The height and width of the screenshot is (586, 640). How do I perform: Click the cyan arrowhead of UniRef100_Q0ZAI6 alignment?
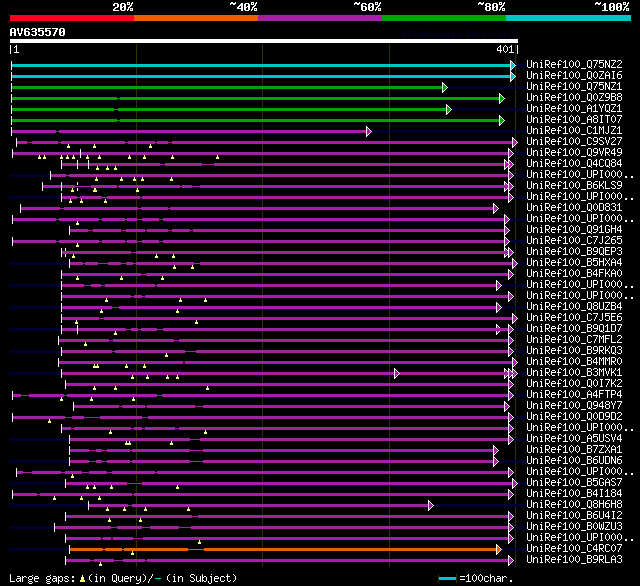(x=513, y=76)
